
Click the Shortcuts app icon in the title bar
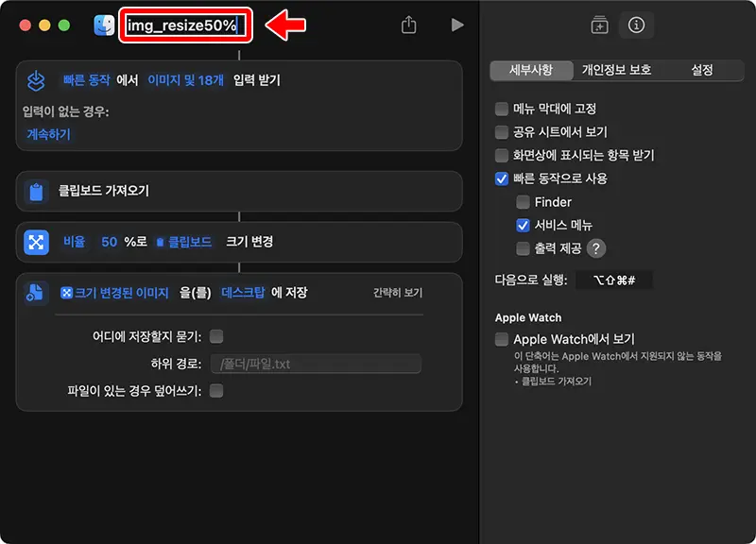tap(106, 25)
